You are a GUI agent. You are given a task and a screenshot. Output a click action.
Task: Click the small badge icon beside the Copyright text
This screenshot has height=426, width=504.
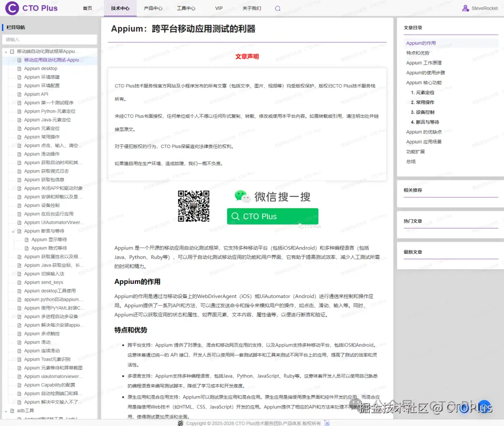pos(180,422)
